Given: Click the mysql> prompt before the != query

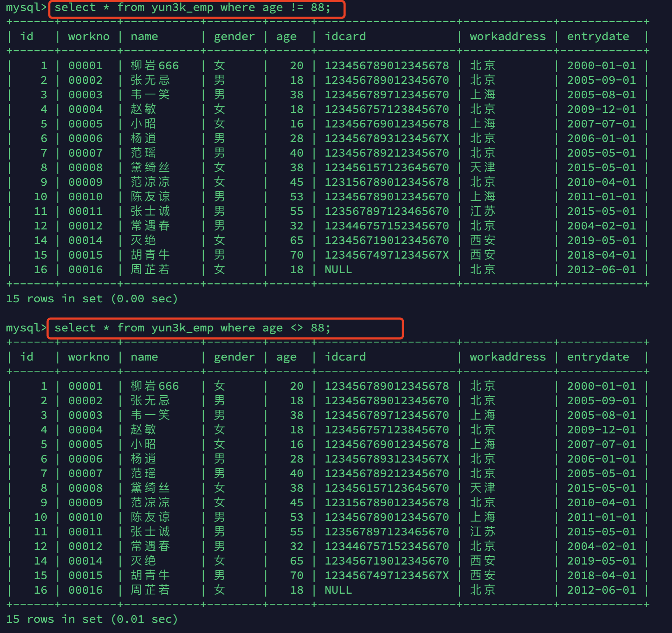Looking at the screenshot, I should click(26, 8).
